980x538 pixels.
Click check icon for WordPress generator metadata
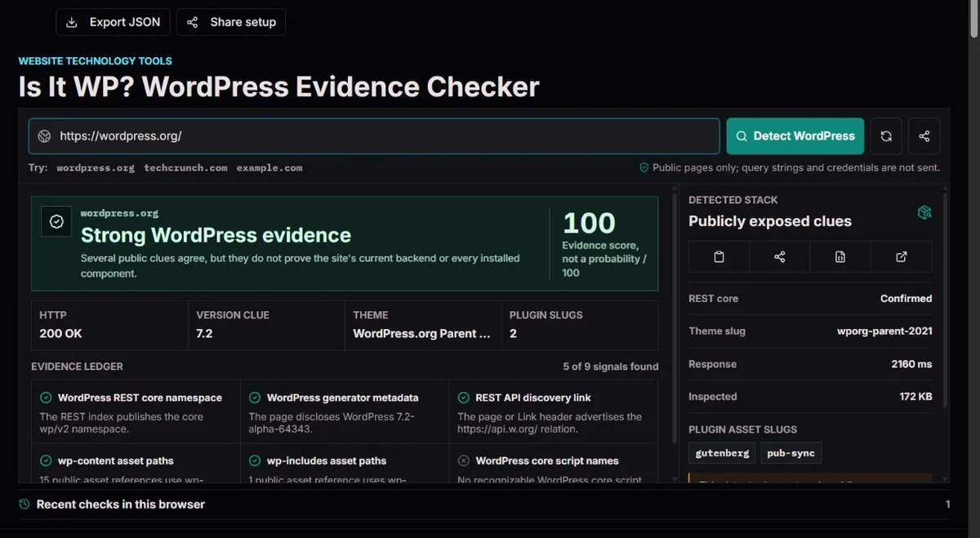pyautogui.click(x=255, y=398)
